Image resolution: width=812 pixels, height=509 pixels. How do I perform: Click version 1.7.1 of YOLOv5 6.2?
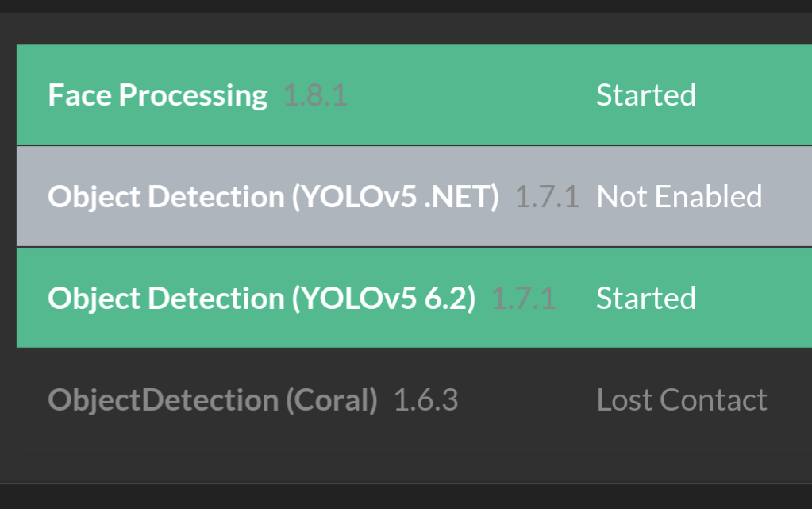(x=523, y=298)
